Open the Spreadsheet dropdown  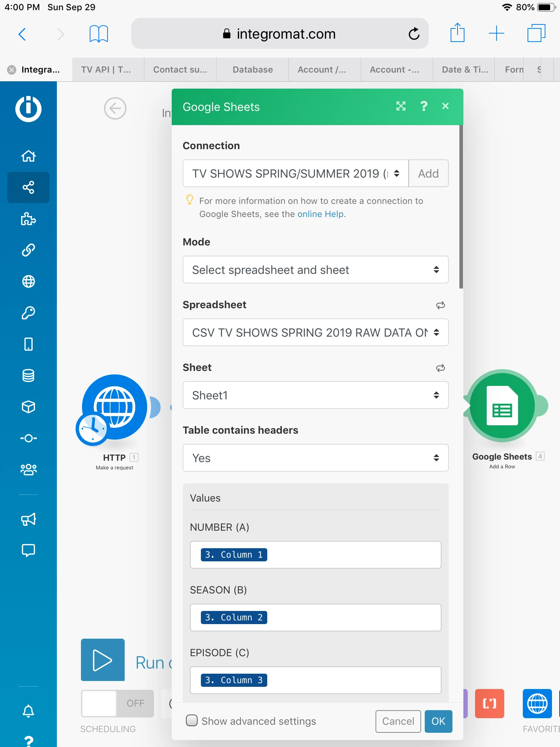point(316,332)
